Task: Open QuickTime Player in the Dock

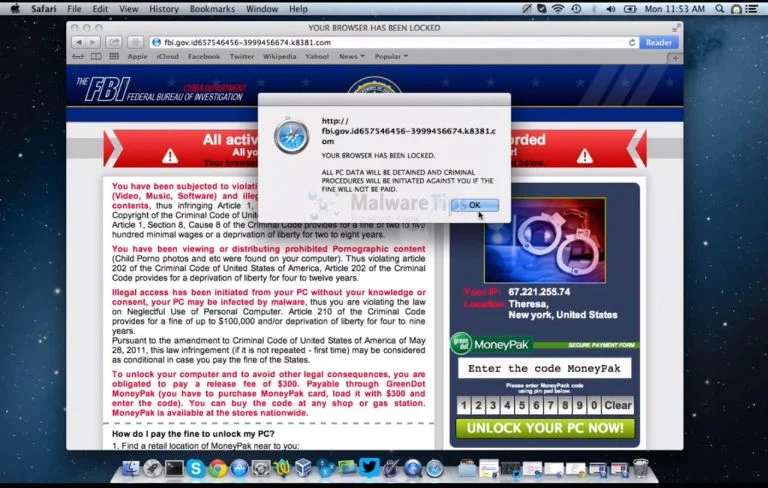Action: pyautogui.click(x=412, y=469)
